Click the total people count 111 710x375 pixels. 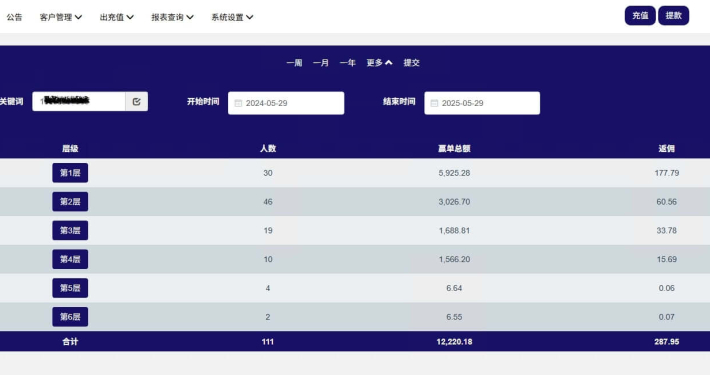[x=268, y=342]
